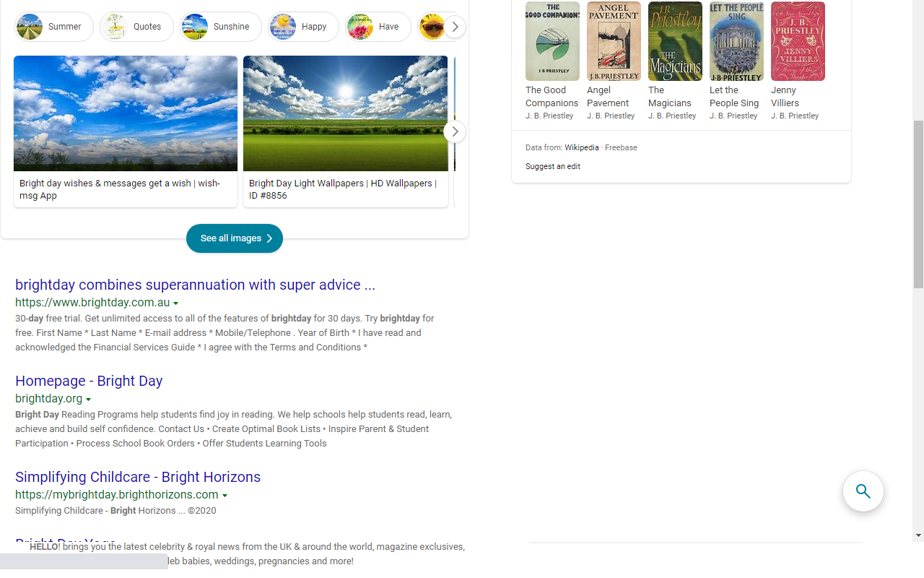924x578 pixels.
Task: Open 'The Good Companions' book cover
Action: coord(552,41)
